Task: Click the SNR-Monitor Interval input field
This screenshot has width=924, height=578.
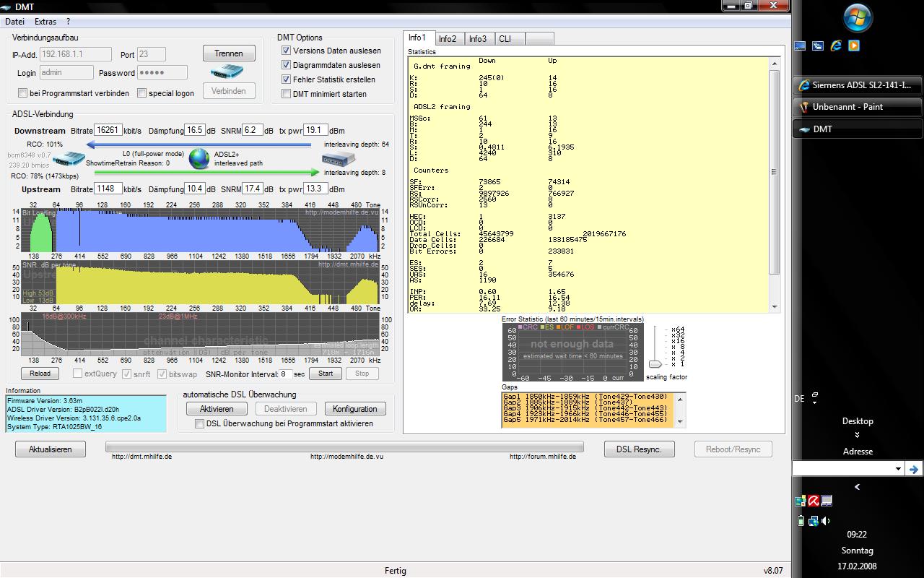Action: pos(286,374)
